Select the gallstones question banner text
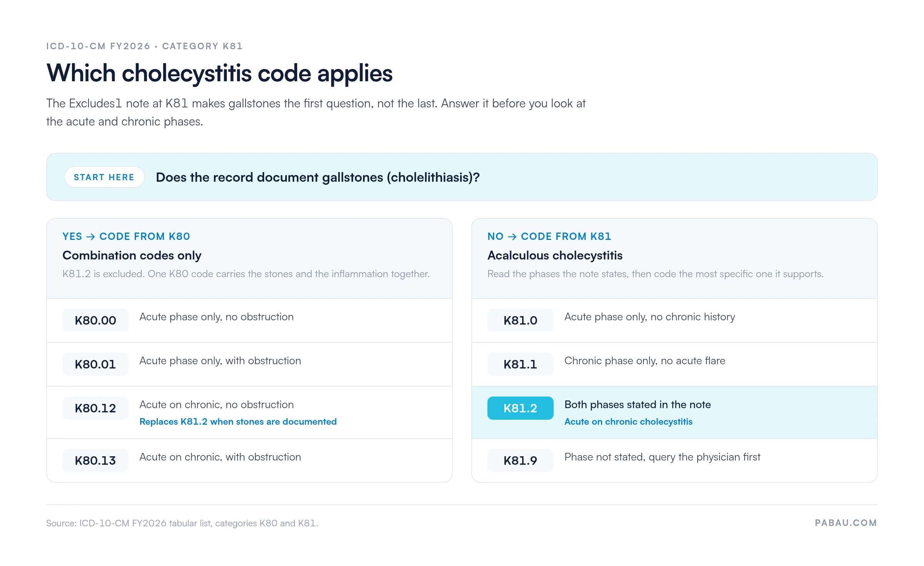Image resolution: width=924 pixels, height=566 pixels. (318, 177)
